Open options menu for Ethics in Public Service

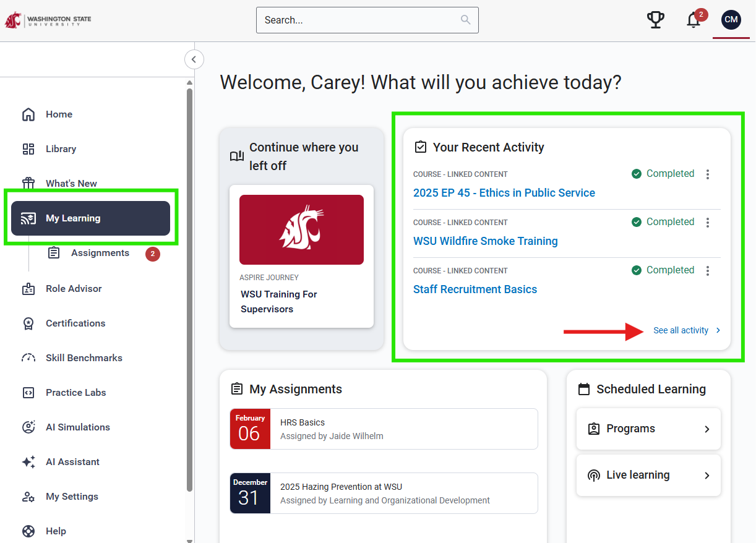coord(708,174)
